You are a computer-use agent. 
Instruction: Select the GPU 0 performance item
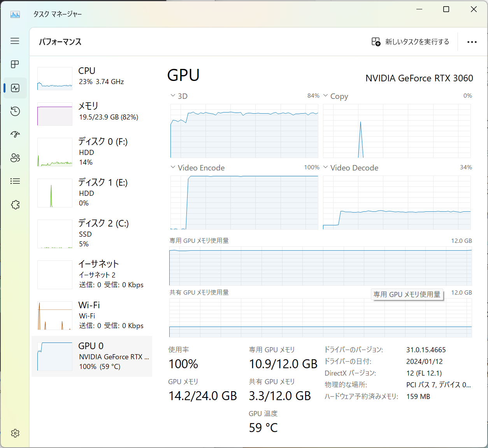coord(92,356)
